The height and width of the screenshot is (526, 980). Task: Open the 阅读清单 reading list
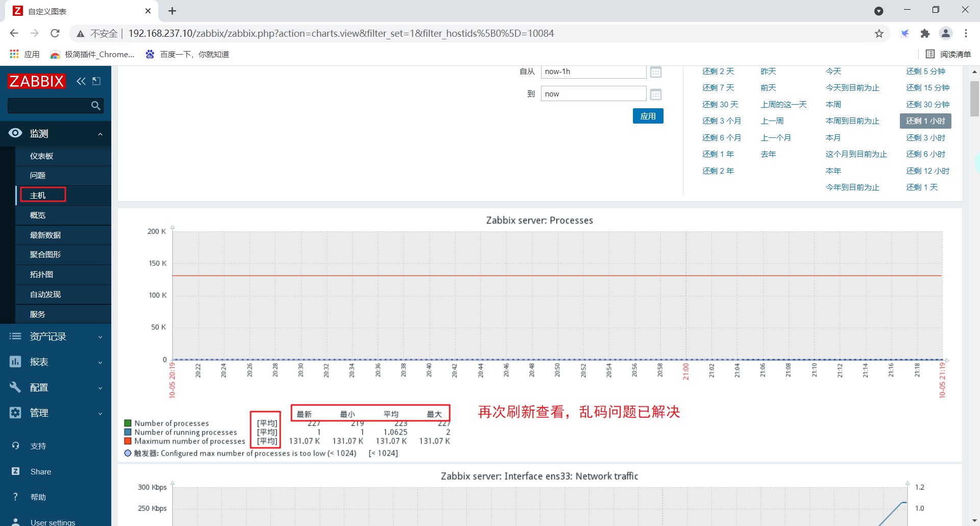tap(948, 54)
